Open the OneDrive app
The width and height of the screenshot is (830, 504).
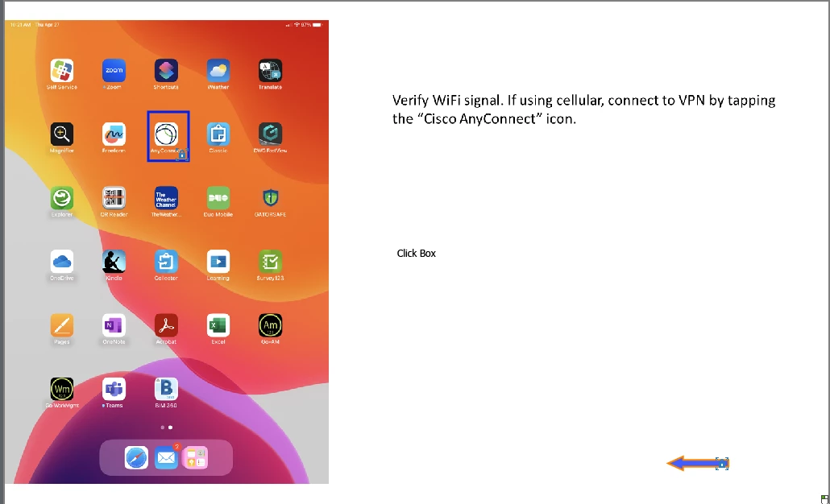point(62,262)
